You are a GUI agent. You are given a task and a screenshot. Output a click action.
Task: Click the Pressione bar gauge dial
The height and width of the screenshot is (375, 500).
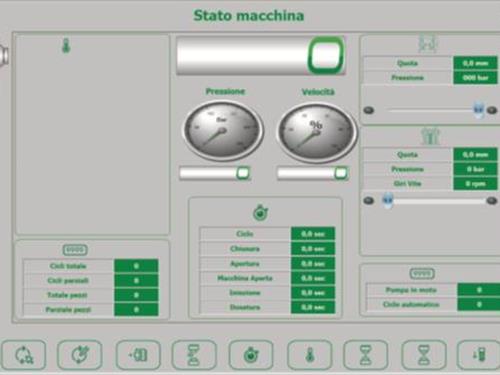223,131
